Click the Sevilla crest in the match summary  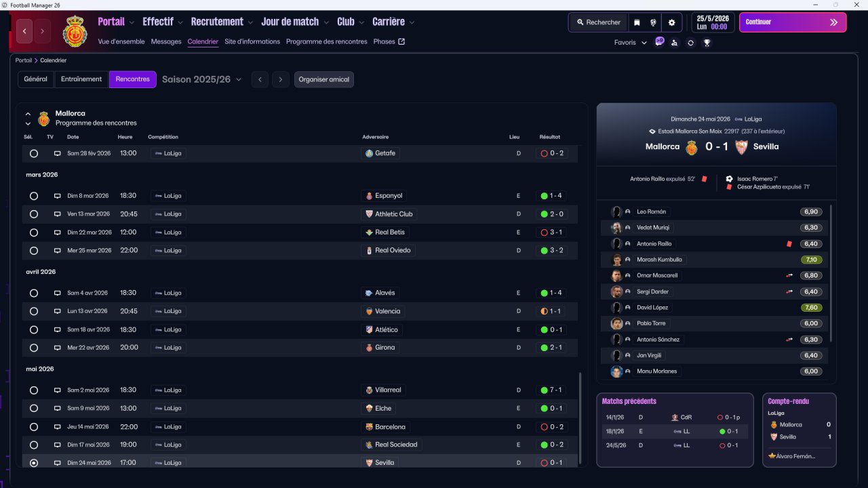pos(741,147)
